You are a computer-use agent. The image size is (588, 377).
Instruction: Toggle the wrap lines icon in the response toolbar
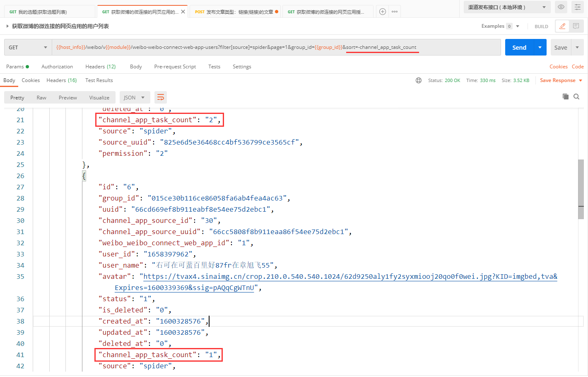161,97
